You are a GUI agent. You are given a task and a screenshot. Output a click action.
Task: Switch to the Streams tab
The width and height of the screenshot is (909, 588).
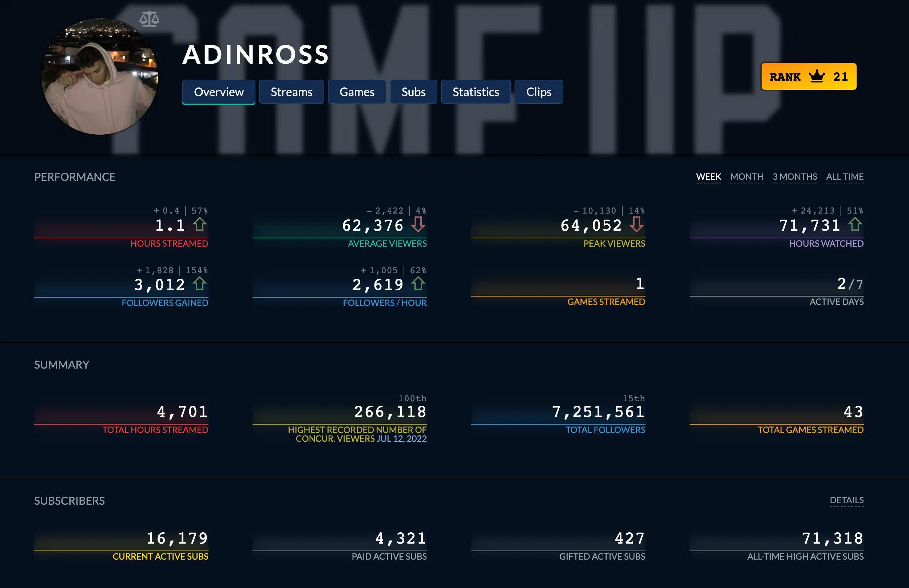click(291, 92)
